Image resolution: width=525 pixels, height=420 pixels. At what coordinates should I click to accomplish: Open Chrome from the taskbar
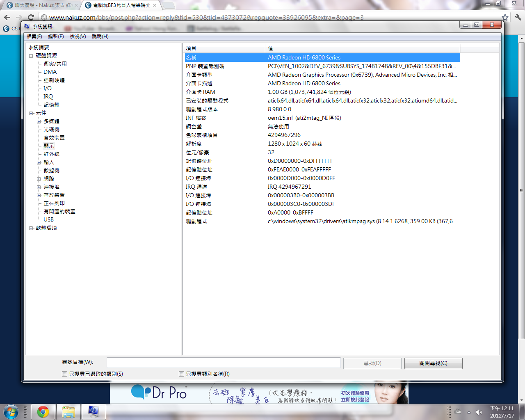tap(43, 412)
